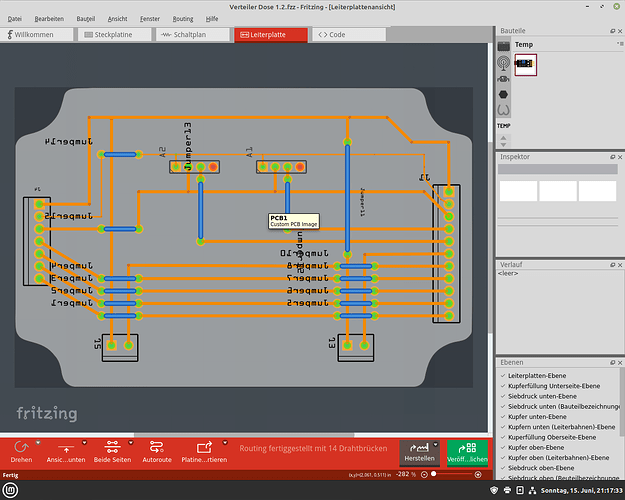Click the Platine exportieren icon

coord(204,447)
